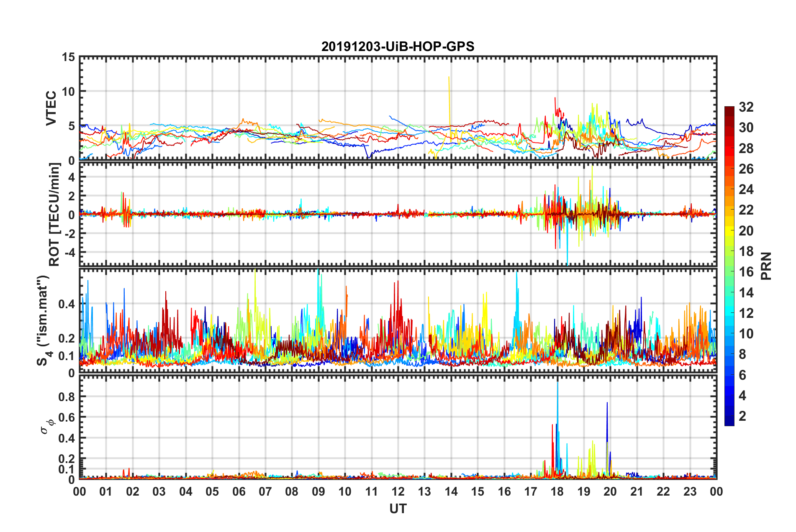The width and height of the screenshot is (796, 532).
Task: Click S4 axis tick label 0.4
Action: 67,304
